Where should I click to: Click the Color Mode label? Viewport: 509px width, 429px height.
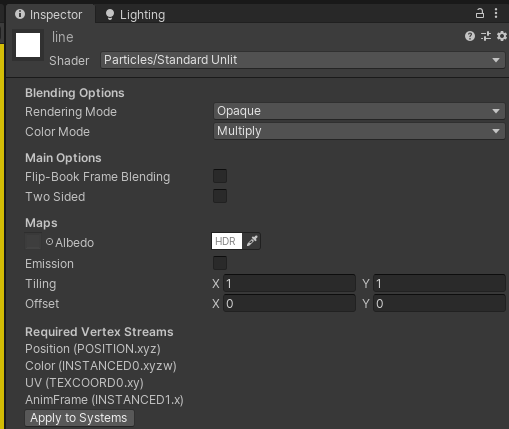point(57,132)
